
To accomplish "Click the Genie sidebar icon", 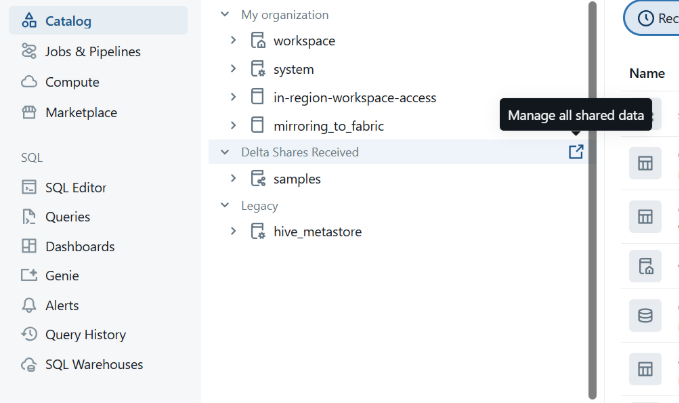I will point(29,276).
